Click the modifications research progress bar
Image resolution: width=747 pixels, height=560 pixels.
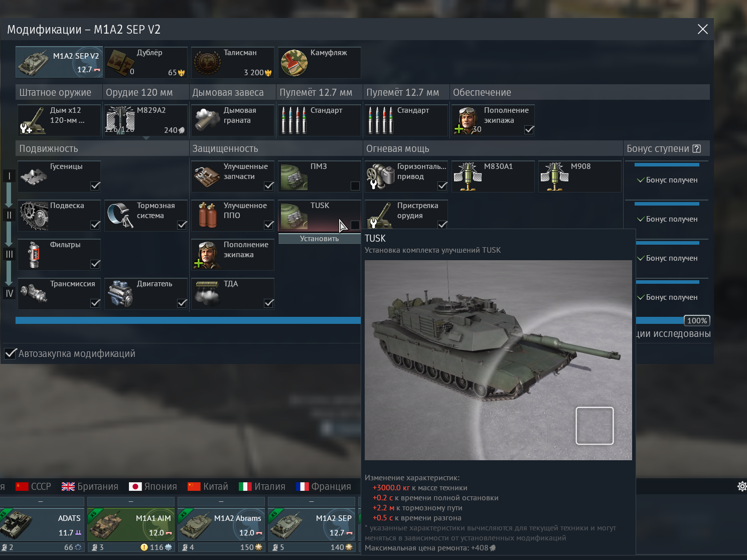tap(188, 320)
